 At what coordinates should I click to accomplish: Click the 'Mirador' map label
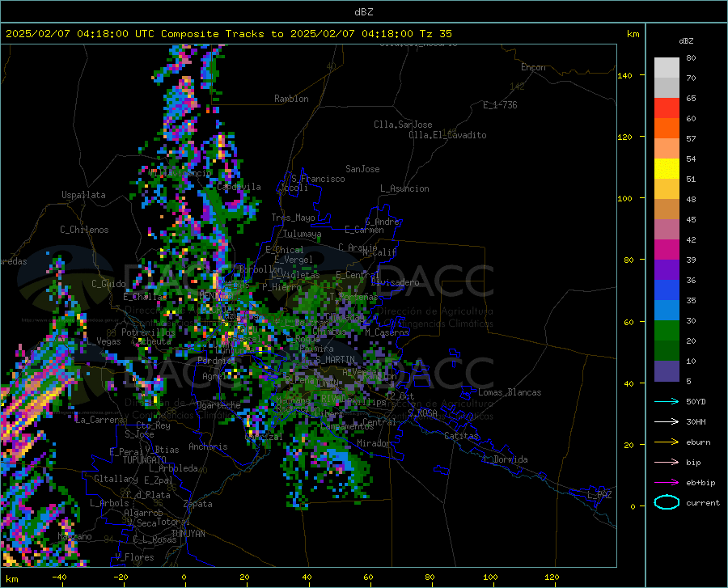pyautogui.click(x=374, y=444)
